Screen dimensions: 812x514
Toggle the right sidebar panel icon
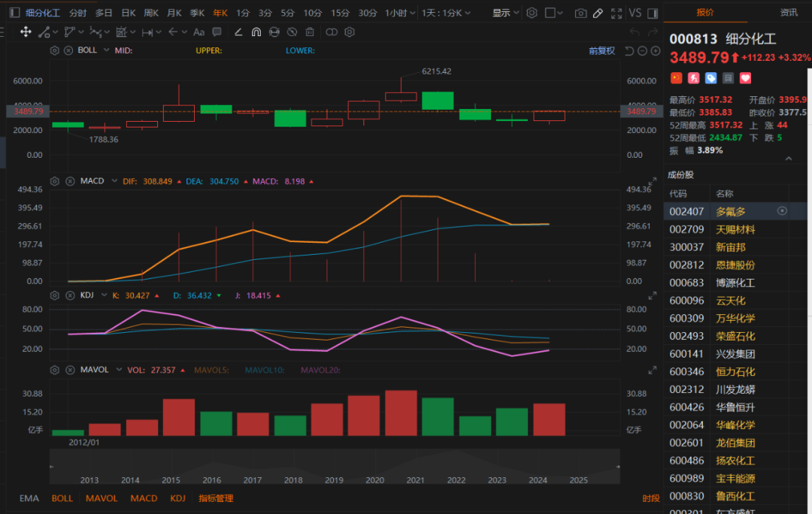pyautogui.click(x=653, y=13)
